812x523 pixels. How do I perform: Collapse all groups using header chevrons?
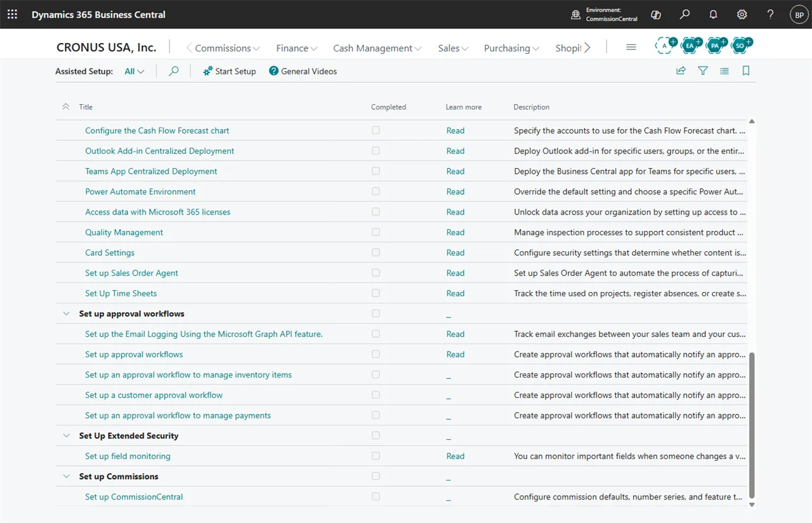click(66, 107)
